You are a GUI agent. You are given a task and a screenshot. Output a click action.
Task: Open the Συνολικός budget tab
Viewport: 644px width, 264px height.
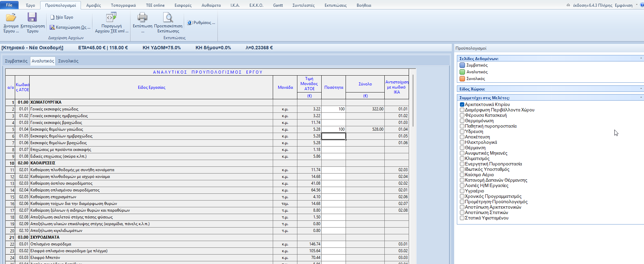tap(68, 61)
